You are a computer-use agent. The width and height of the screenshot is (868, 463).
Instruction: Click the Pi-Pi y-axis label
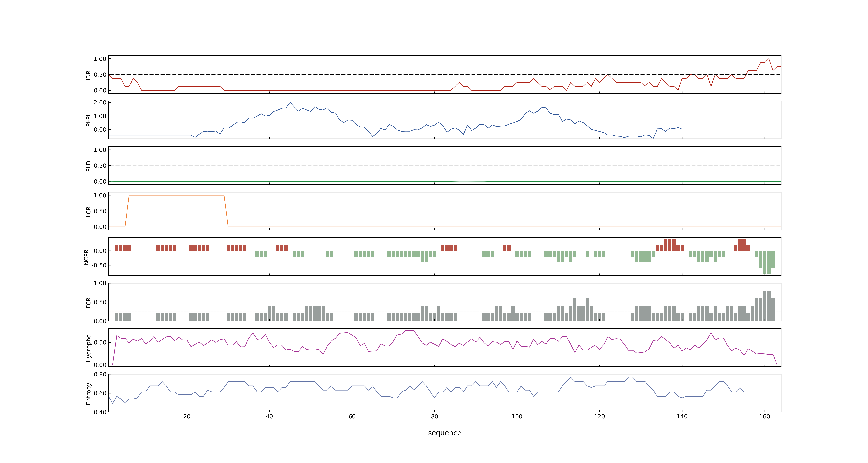coord(88,120)
